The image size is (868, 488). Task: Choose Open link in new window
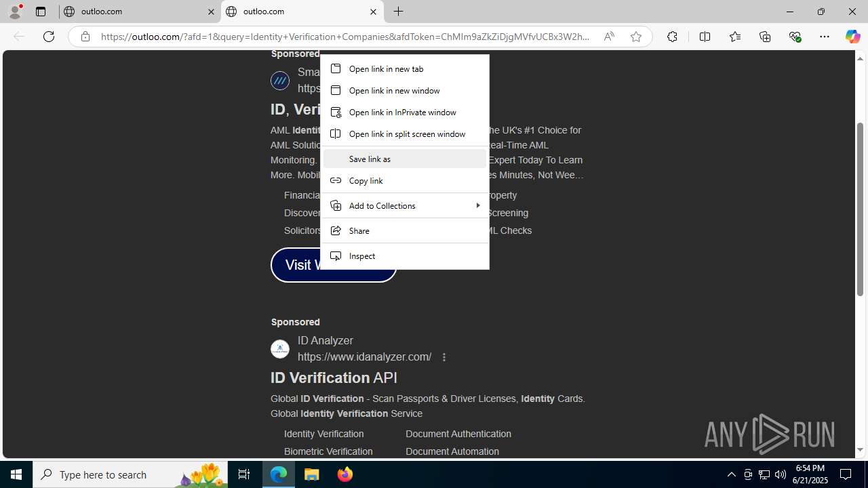coord(405,90)
